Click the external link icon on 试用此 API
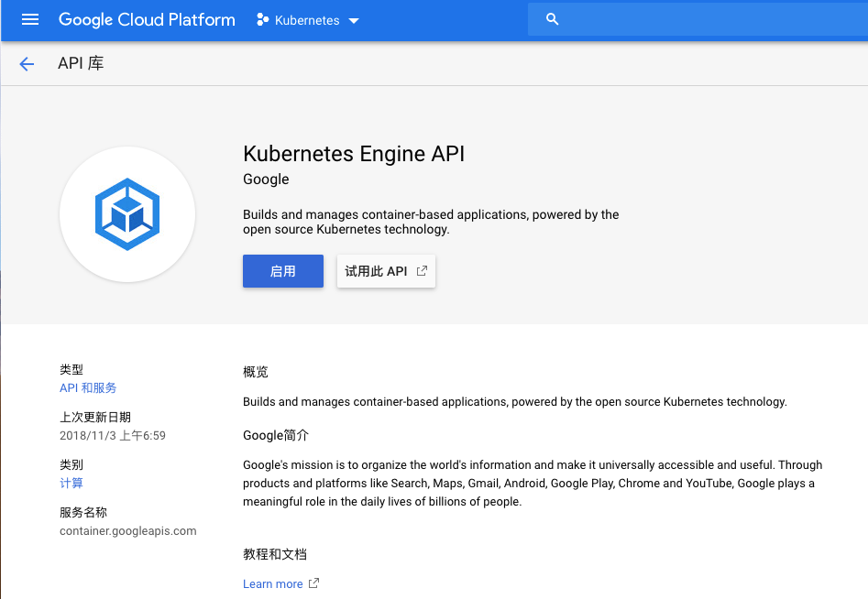The width and height of the screenshot is (868, 599). pos(422,271)
